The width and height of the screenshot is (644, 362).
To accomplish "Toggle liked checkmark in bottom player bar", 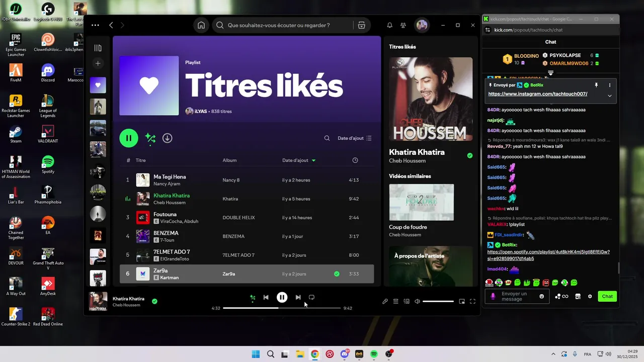I will (154, 302).
